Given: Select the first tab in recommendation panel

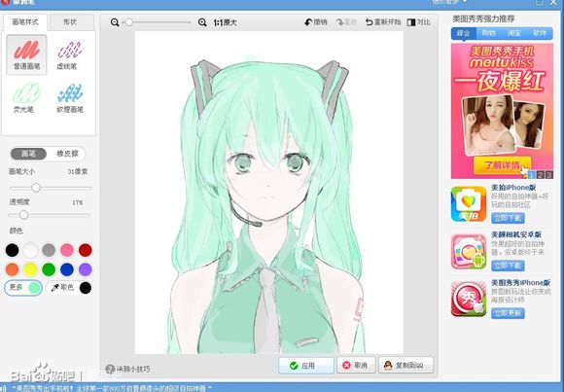Looking at the screenshot, I should (x=464, y=33).
